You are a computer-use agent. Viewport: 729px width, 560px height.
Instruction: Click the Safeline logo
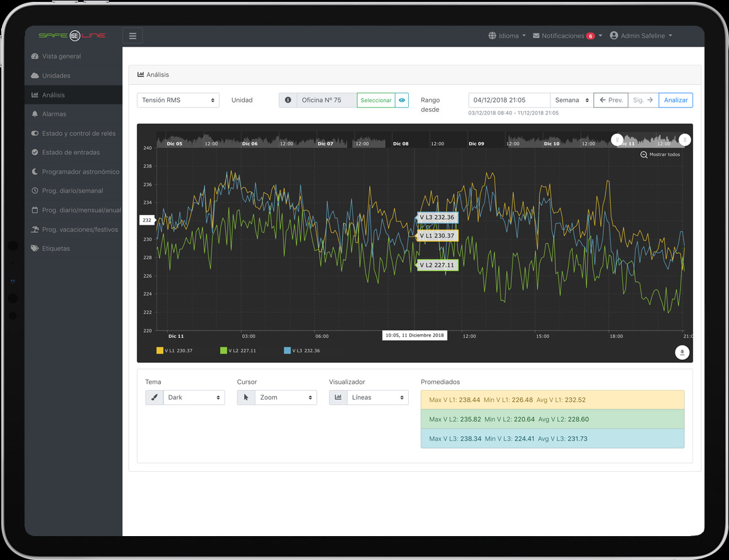[72, 35]
